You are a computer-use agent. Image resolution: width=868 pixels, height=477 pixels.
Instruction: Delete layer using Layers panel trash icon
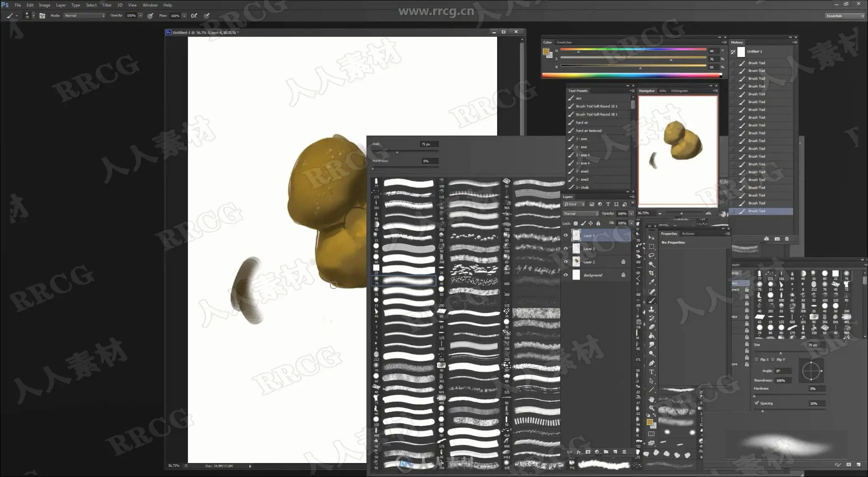click(624, 452)
